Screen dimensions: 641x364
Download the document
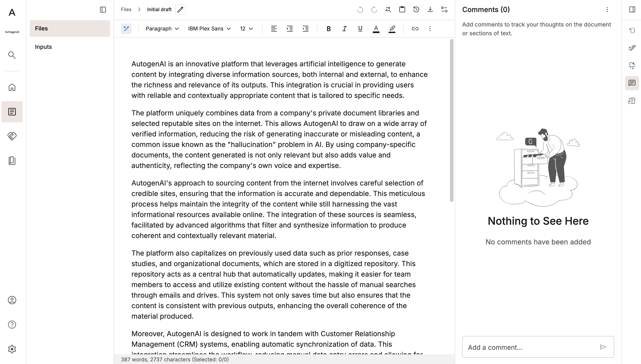[x=430, y=9]
